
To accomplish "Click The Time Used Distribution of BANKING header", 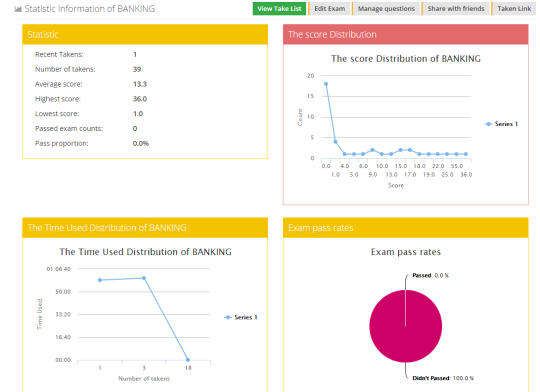I will (145, 228).
